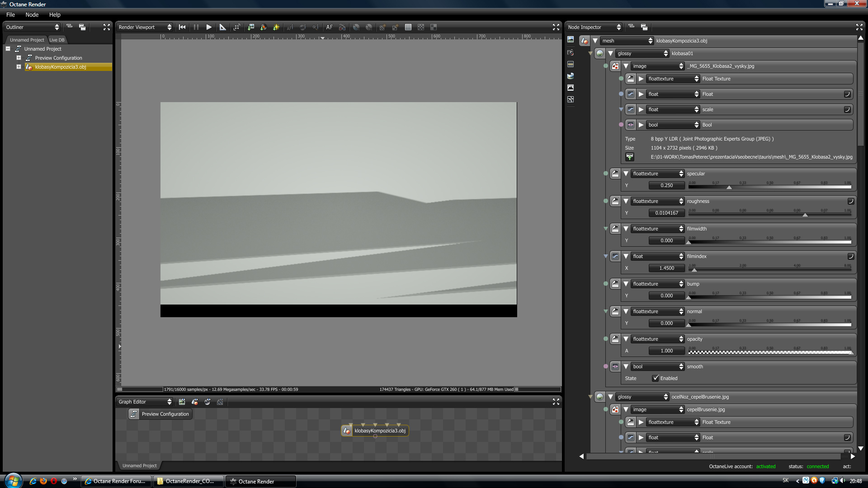The height and width of the screenshot is (488, 868).
Task: Click the AF autofocus icon
Action: (329, 27)
